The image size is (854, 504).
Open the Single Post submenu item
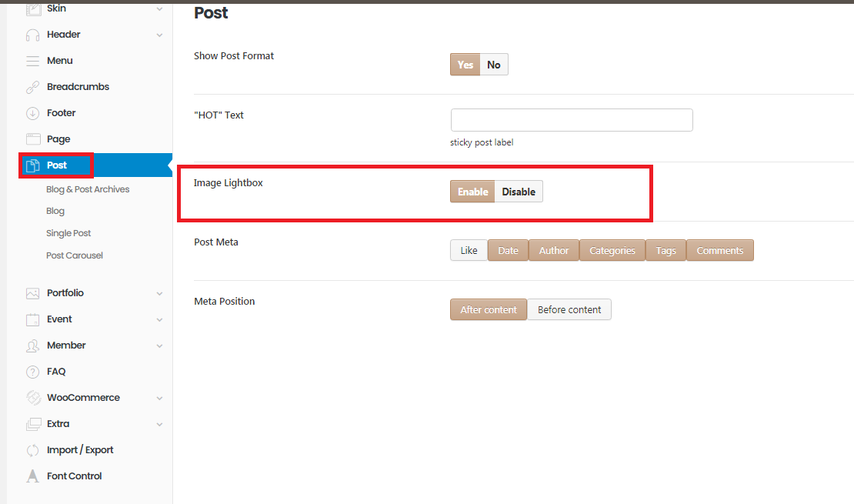point(68,233)
